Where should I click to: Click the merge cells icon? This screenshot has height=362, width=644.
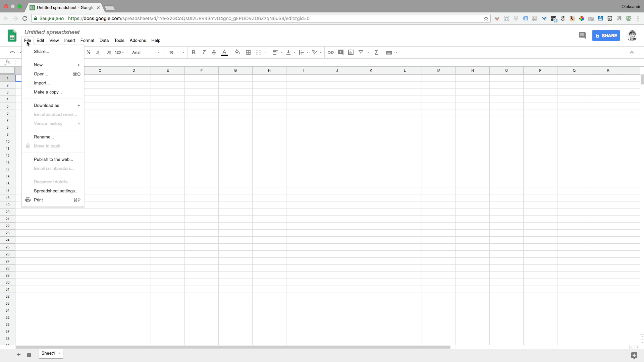pos(259,52)
